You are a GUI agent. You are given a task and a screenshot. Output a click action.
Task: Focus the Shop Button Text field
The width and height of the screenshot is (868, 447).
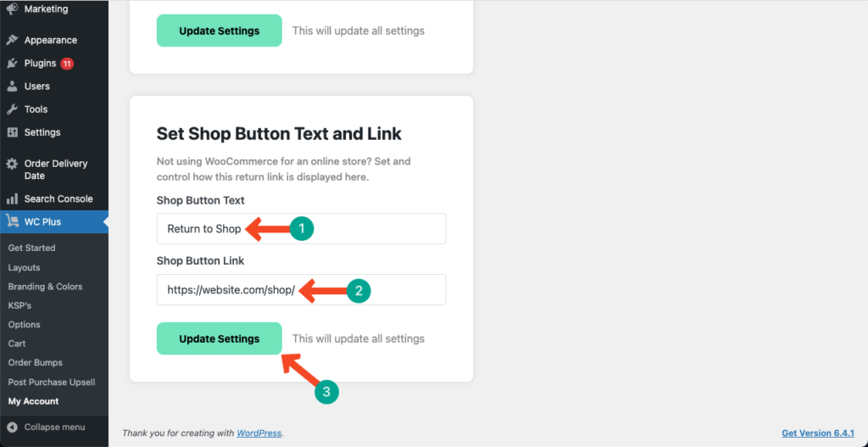[301, 228]
